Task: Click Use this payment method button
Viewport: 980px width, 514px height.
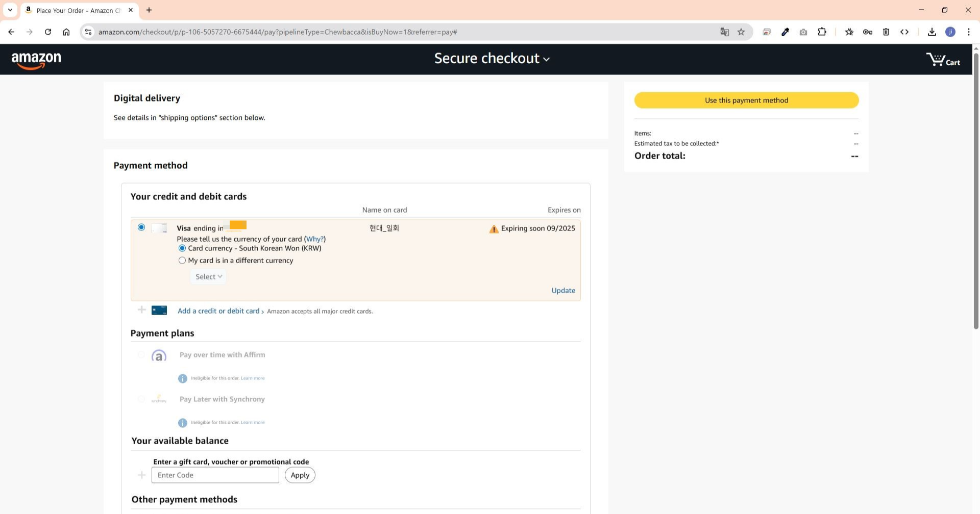Action: click(x=746, y=100)
